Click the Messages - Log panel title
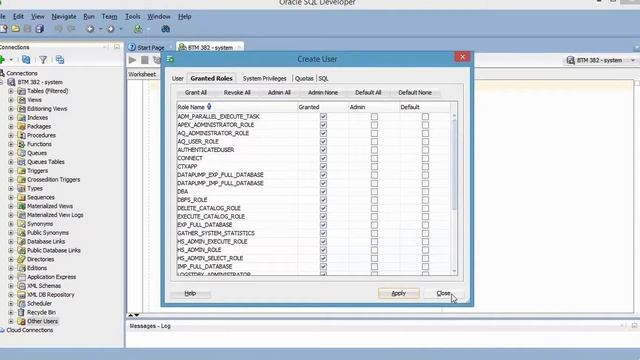This screenshot has width=640, height=360. [150, 326]
